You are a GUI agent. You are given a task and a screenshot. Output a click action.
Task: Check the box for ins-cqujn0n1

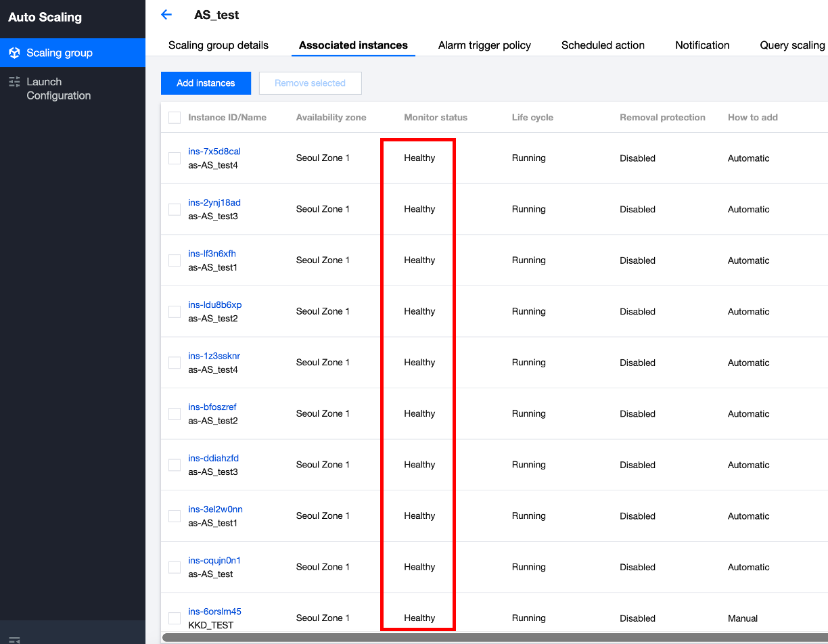[175, 567]
